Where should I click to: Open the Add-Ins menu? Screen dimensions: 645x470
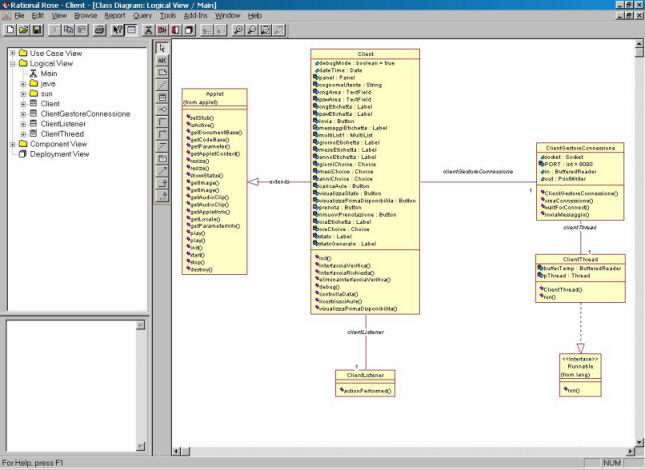[195, 16]
